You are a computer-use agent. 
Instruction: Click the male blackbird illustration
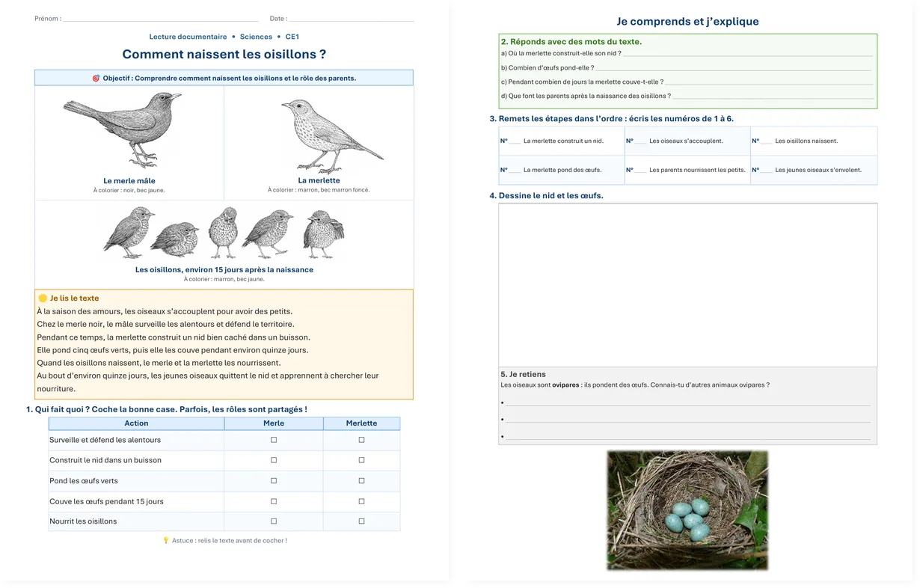tap(124, 129)
